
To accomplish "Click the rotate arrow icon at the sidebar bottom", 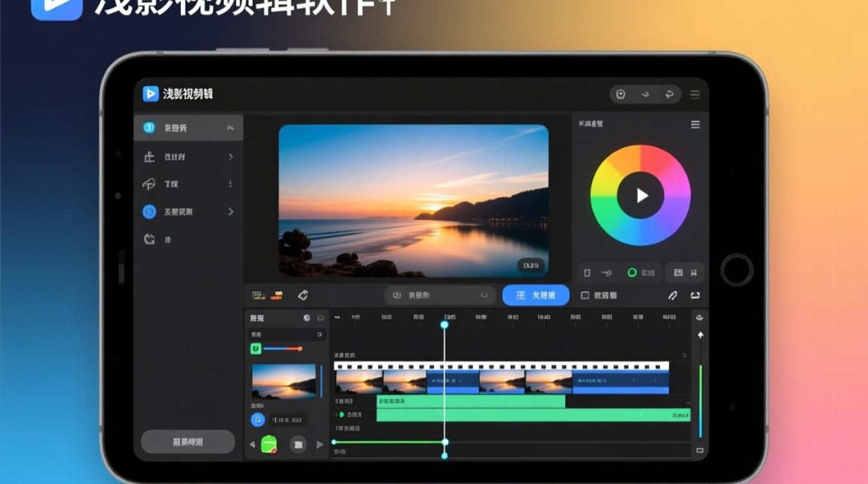I will 149,239.
